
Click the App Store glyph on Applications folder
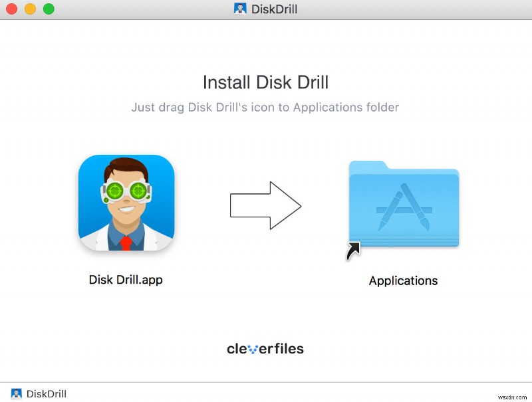click(404, 206)
